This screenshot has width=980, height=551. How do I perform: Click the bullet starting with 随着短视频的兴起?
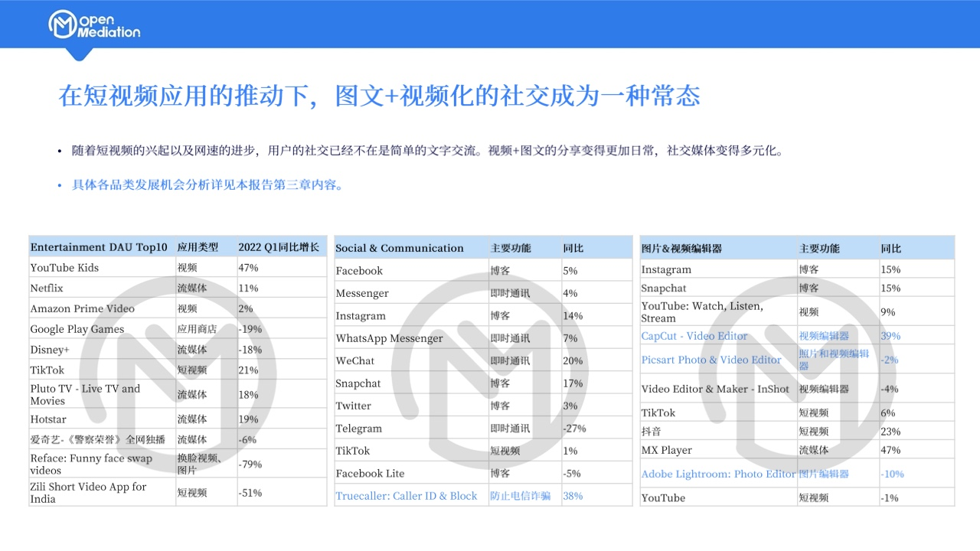pyautogui.click(x=428, y=151)
